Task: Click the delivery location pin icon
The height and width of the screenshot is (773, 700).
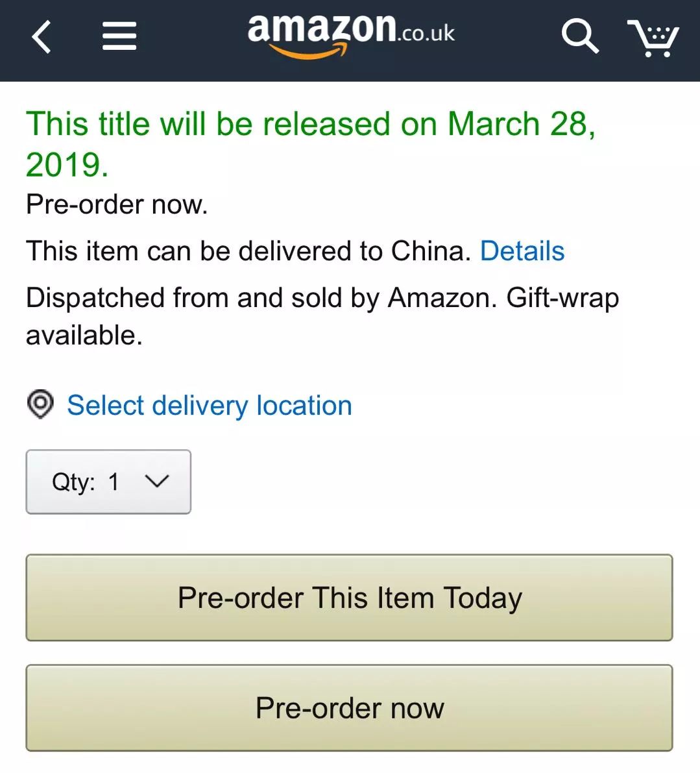Action: 40,404
